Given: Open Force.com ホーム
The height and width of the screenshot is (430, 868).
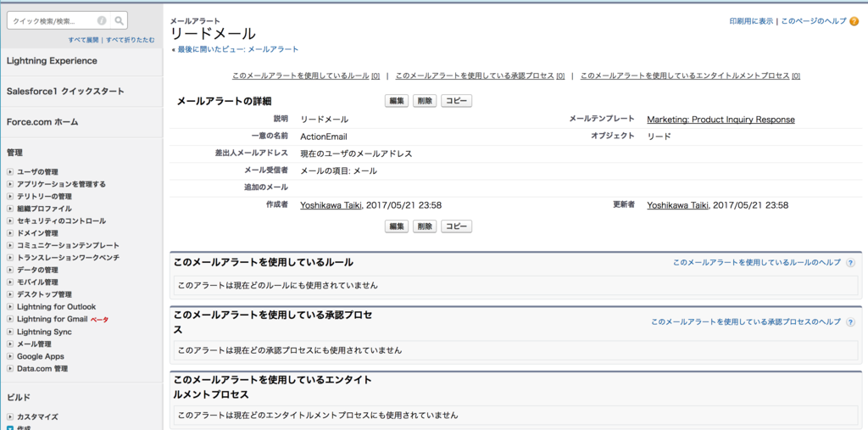Looking at the screenshot, I should click(42, 122).
